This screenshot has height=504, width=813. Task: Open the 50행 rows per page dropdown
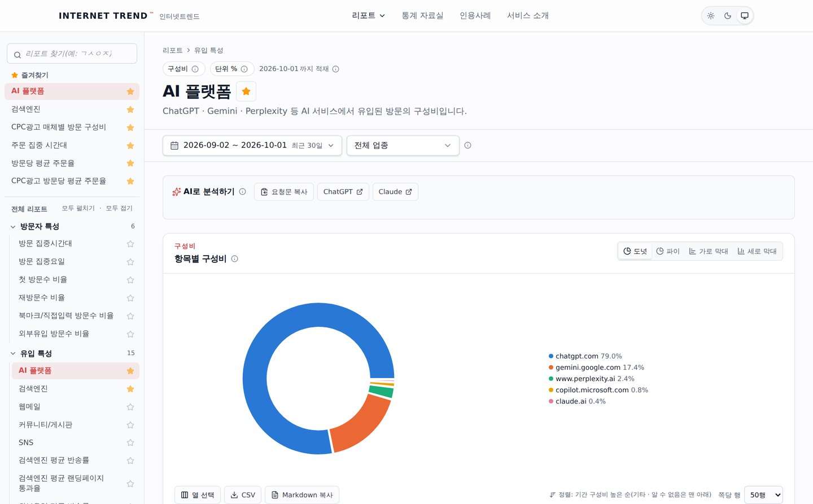[763, 495]
